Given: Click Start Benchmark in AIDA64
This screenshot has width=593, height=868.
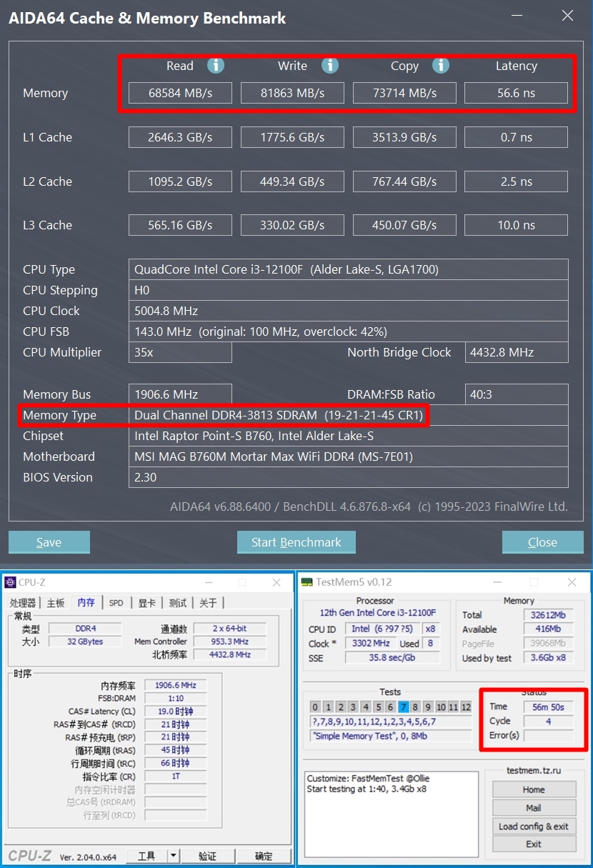Looking at the screenshot, I should click(x=296, y=542).
